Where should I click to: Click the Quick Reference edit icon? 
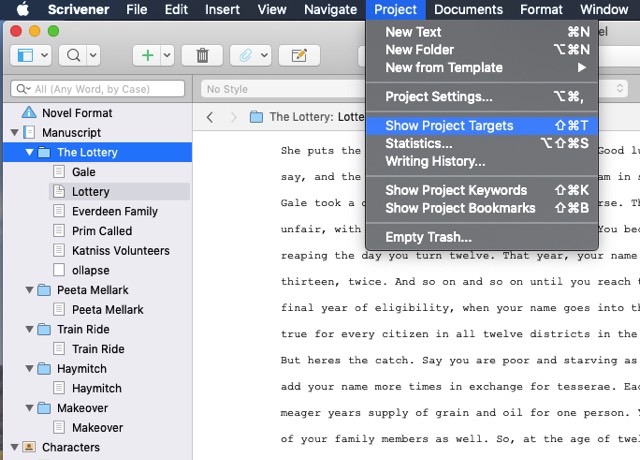click(x=299, y=55)
